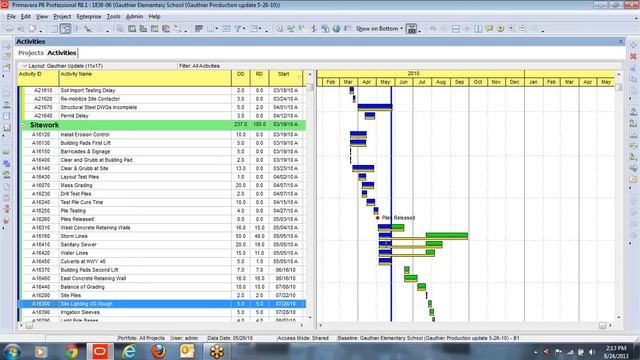
Task: Click the Level Resources icon
Action: [x=291, y=29]
